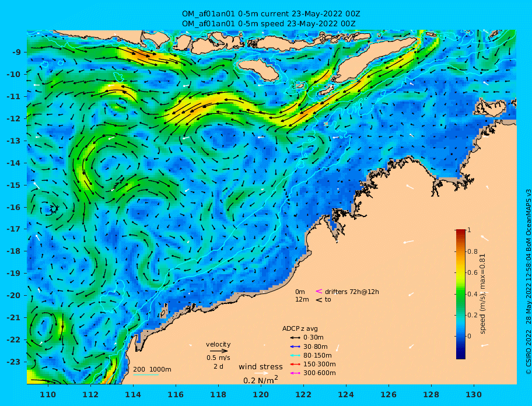
Task: Click the '150-300m' legend text
Action: tap(320, 364)
